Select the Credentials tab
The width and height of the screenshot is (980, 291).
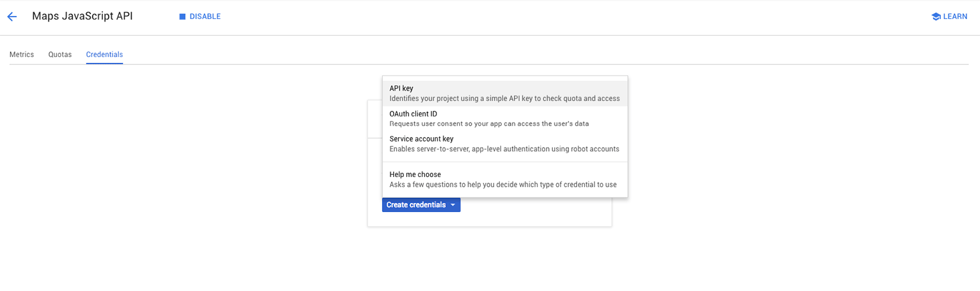tap(104, 55)
